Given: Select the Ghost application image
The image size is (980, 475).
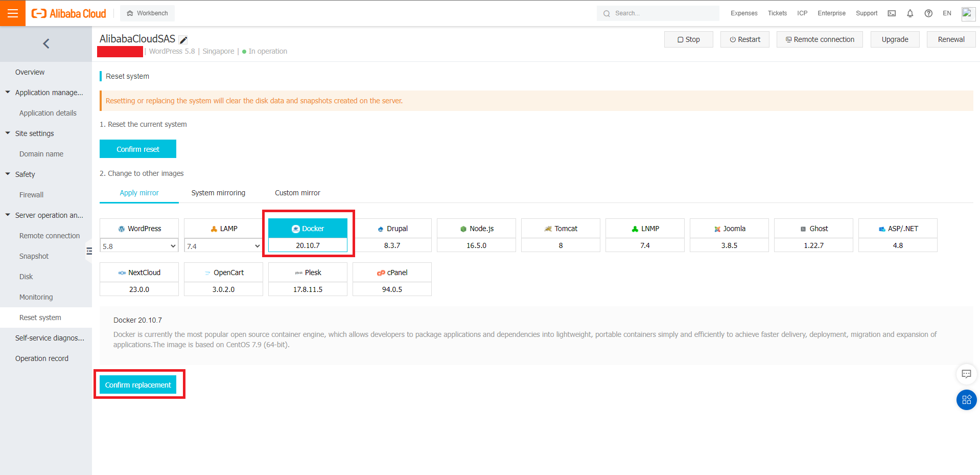Looking at the screenshot, I should (x=813, y=235).
